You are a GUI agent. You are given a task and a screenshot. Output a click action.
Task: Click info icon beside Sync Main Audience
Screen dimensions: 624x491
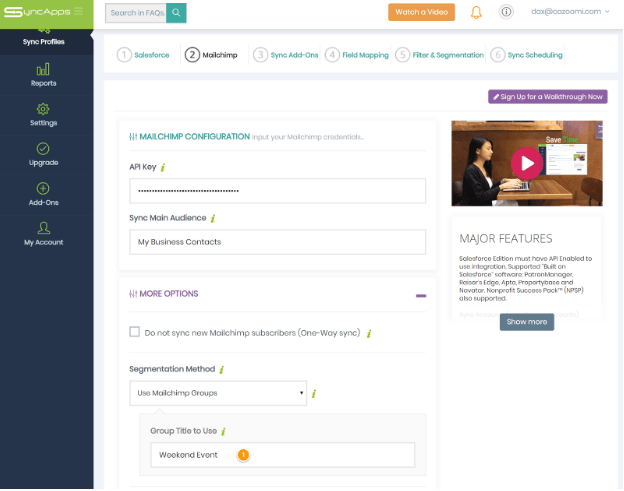[x=213, y=218]
